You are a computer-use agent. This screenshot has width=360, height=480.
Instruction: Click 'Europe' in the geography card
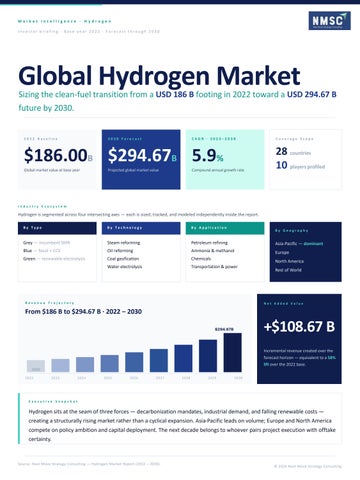282,253
